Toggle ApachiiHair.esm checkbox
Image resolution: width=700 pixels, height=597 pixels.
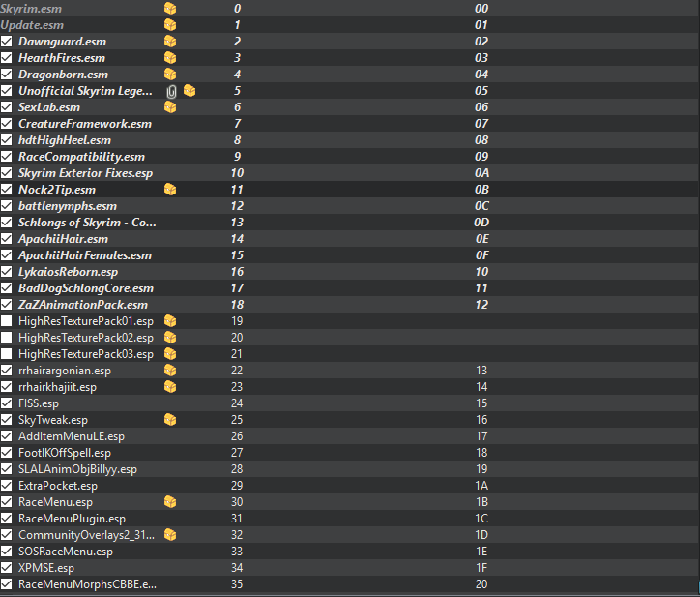click(6, 239)
